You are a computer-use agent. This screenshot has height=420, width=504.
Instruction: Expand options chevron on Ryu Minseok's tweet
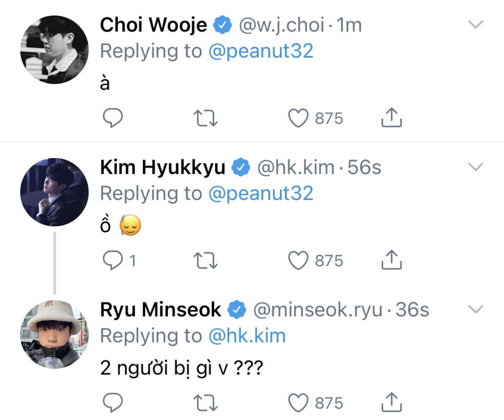click(x=476, y=309)
